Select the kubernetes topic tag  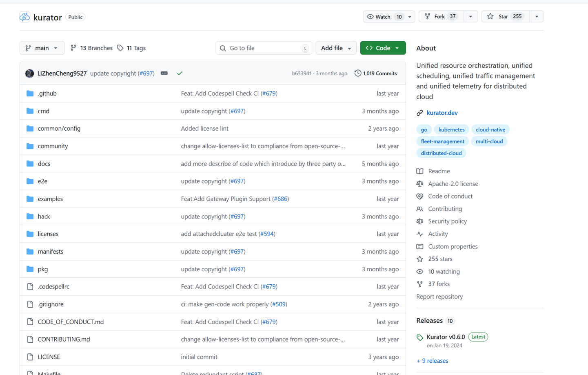click(x=451, y=129)
